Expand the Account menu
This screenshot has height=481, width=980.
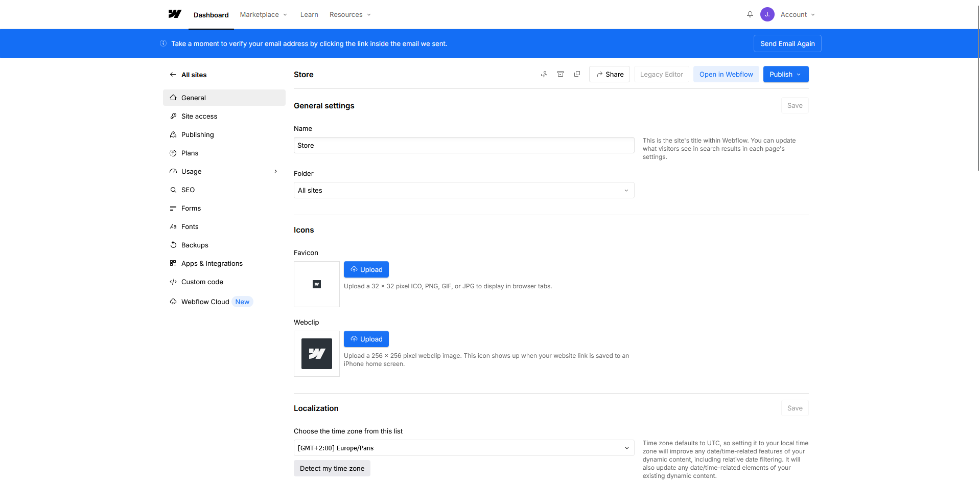point(797,14)
